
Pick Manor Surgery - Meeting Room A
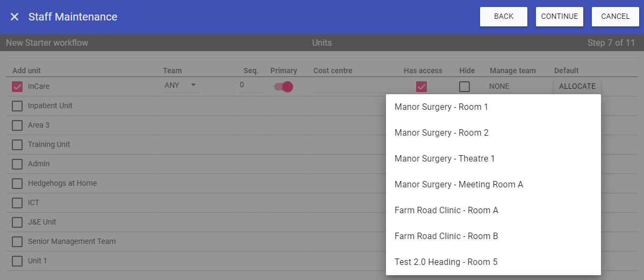[x=459, y=185]
